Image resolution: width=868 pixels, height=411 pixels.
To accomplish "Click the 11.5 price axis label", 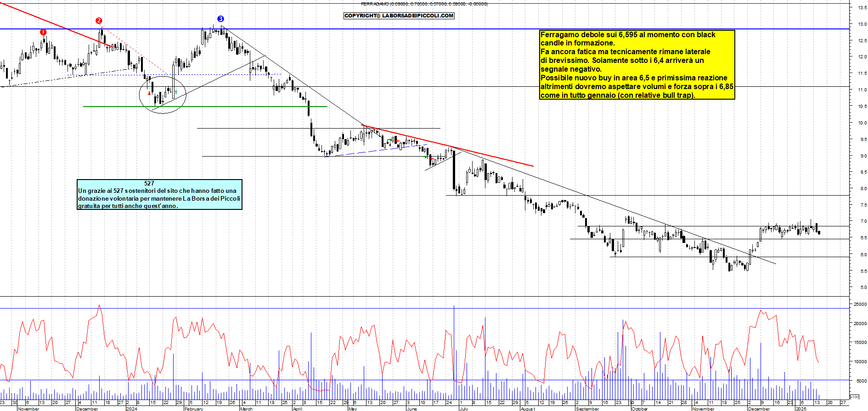I will tap(862, 73).
